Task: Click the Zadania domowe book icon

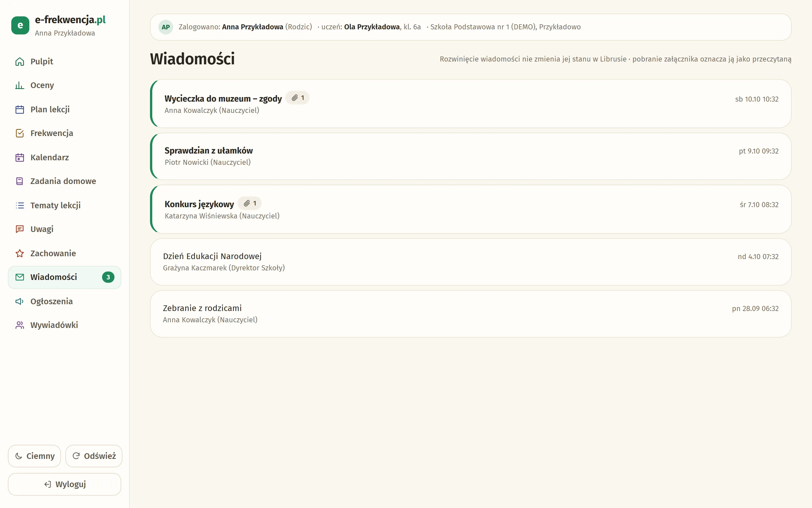Action: point(20,181)
